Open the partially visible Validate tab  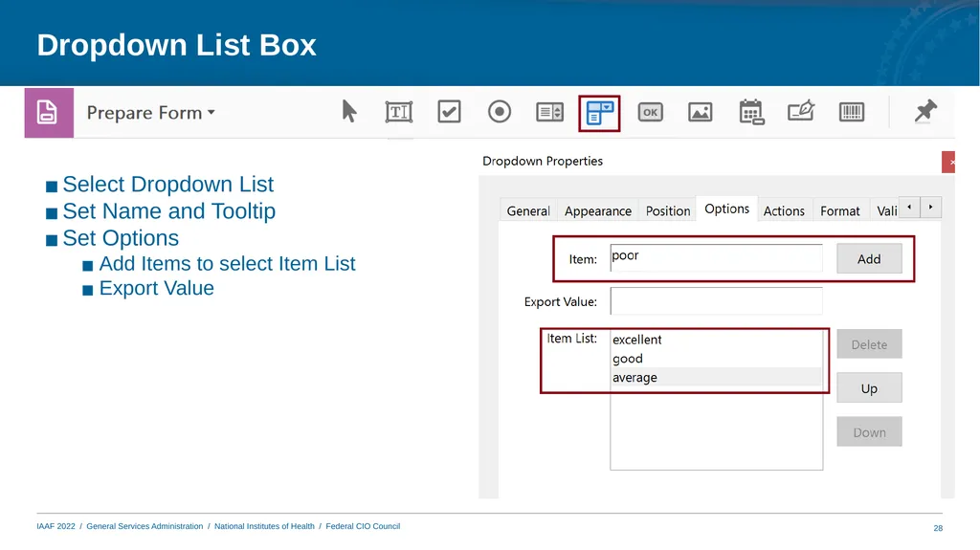click(x=886, y=211)
